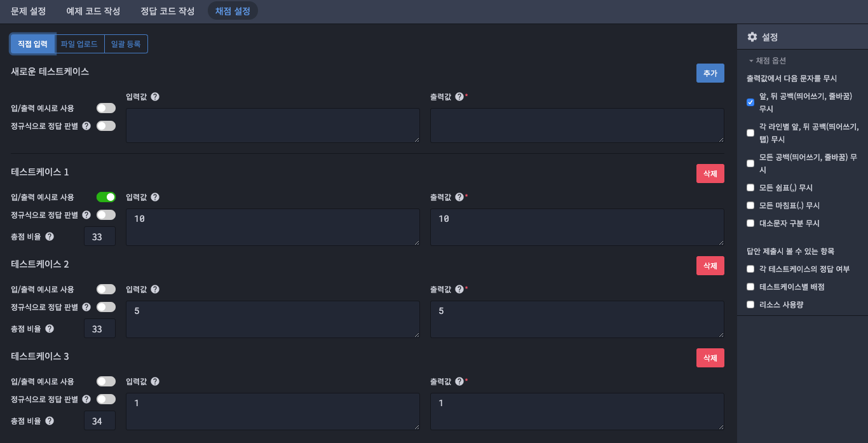Enable 정규식으로 정답 판별 toggle for 테스트케이스 2

pos(106,307)
